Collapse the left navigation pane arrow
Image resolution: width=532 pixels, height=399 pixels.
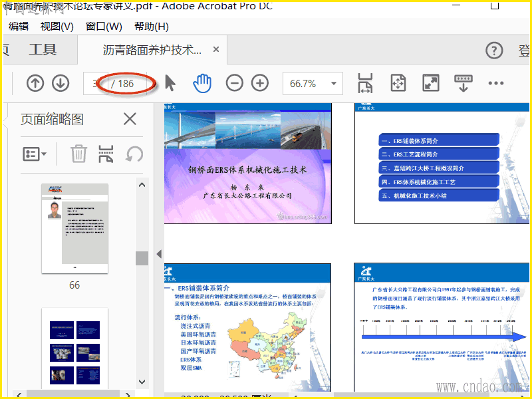tap(159, 254)
